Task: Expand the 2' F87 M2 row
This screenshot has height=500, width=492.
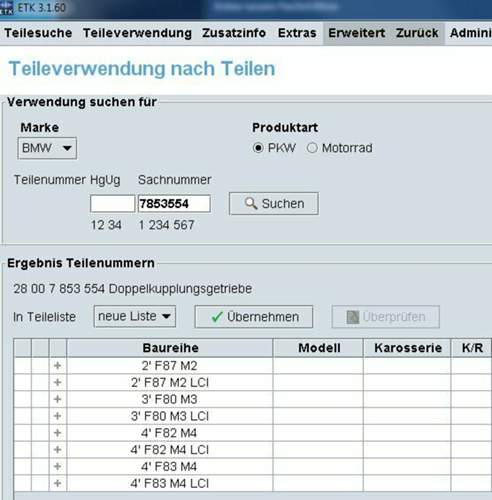Action: [57, 366]
